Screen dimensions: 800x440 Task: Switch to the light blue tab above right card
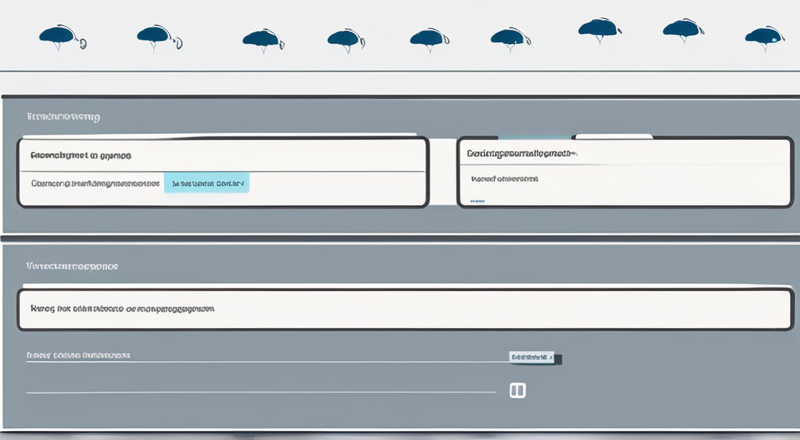click(x=533, y=137)
